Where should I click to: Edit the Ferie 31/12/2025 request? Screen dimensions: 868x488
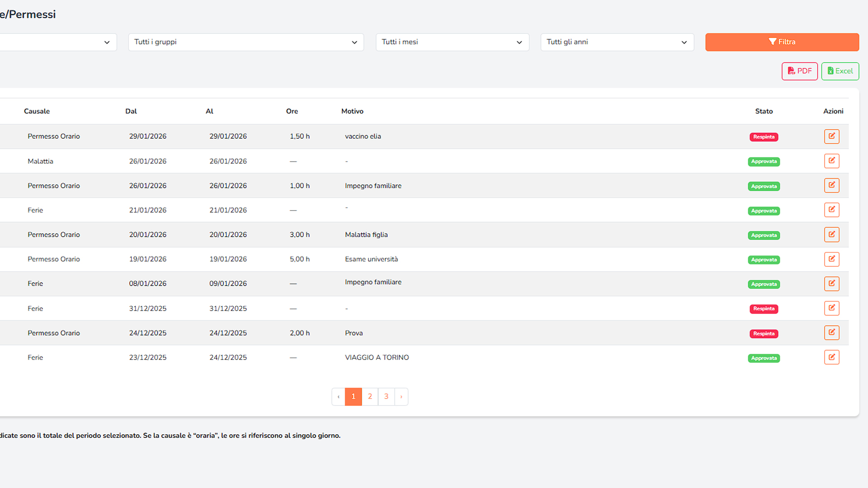(x=831, y=308)
